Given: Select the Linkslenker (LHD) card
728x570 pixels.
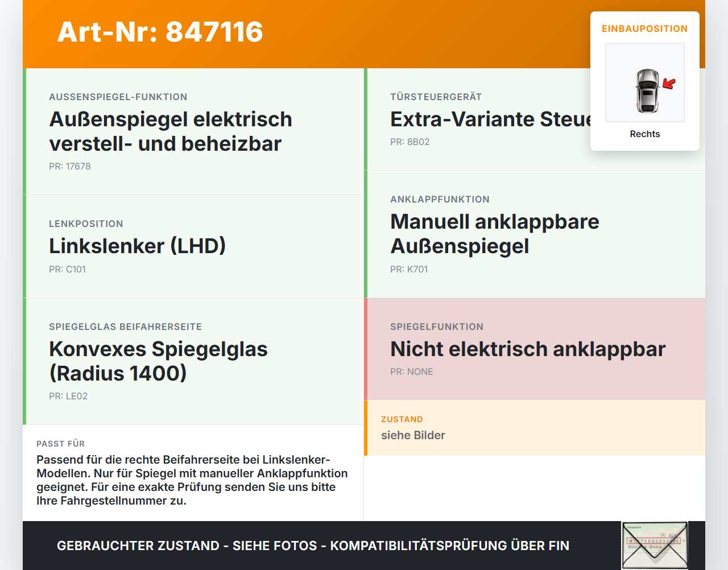Looking at the screenshot, I should [x=193, y=246].
